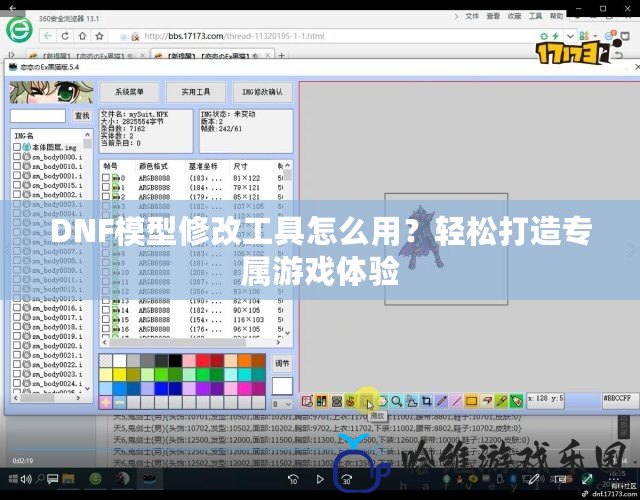The height and width of the screenshot is (500, 640).
Task: Check the 本体图层.img checkbox
Action: [x=17, y=147]
